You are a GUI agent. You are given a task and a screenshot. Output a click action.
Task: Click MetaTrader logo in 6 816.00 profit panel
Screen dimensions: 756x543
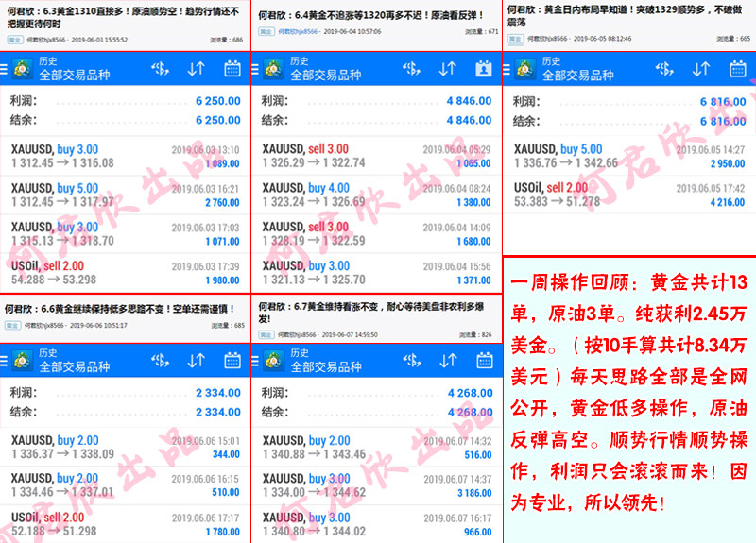525,69
